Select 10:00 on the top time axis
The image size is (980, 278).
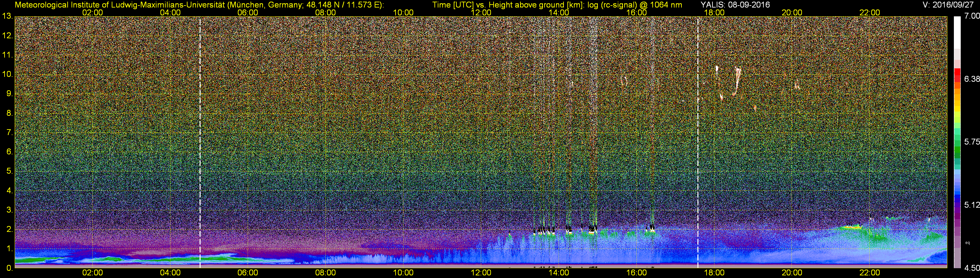click(x=403, y=12)
